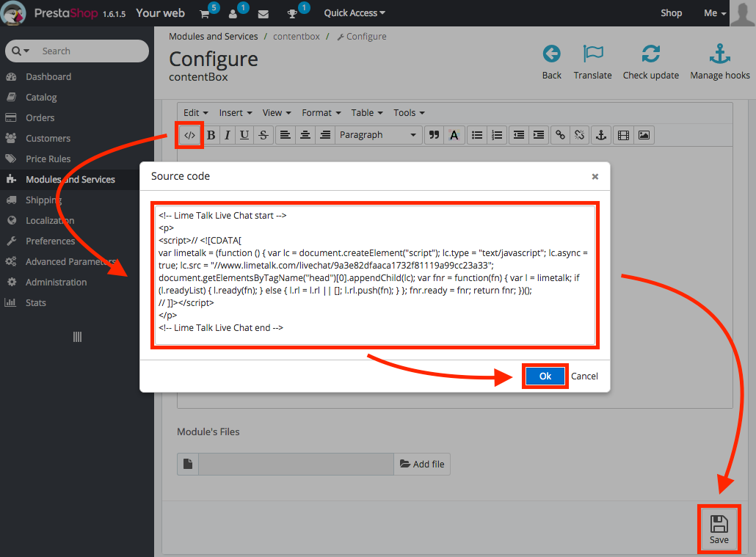Viewport: 756px width, 557px height.
Task: Click the module file path field
Action: [x=296, y=464]
